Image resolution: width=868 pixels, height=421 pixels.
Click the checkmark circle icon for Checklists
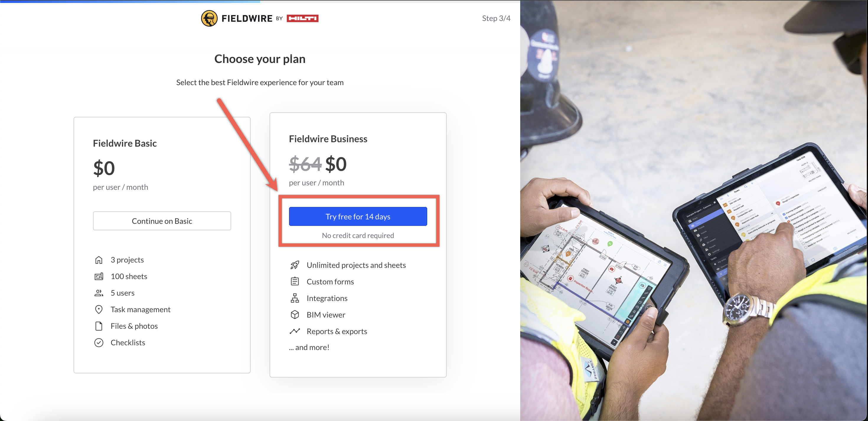99,342
